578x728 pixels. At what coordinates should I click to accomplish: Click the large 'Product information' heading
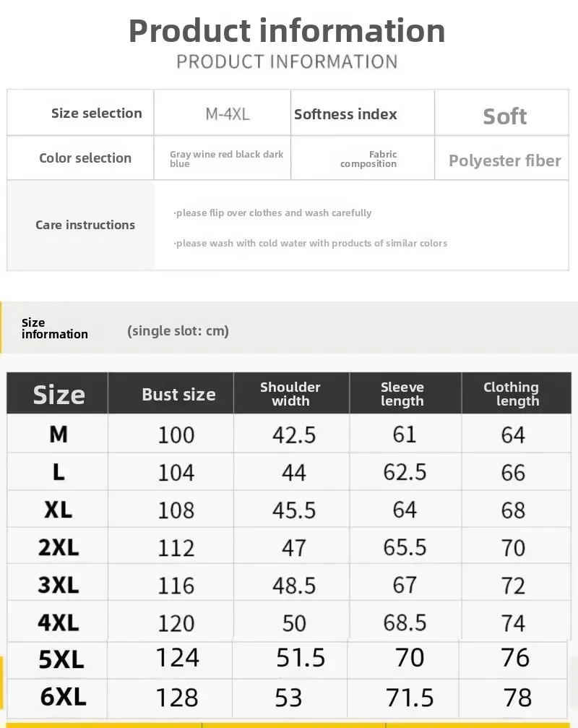tap(287, 30)
